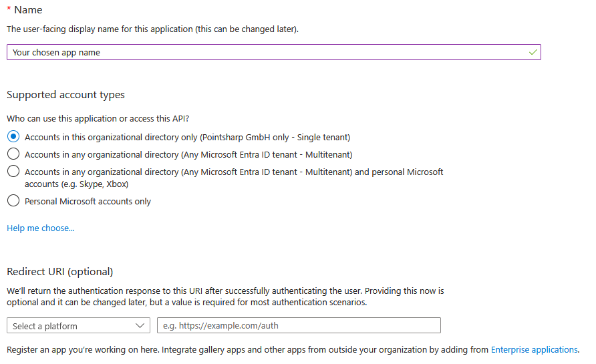Click the Pointsharp GmbH only option label text
The height and width of the screenshot is (364, 596).
click(187, 137)
